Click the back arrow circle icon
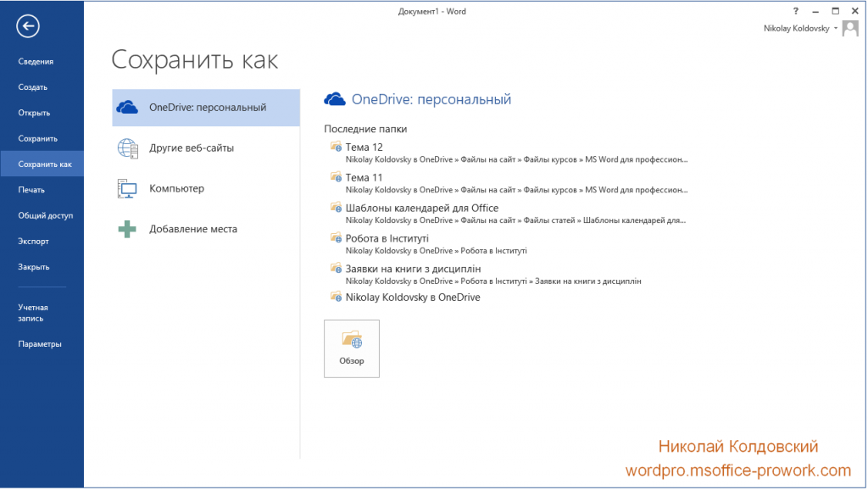The image size is (868, 490). (28, 26)
